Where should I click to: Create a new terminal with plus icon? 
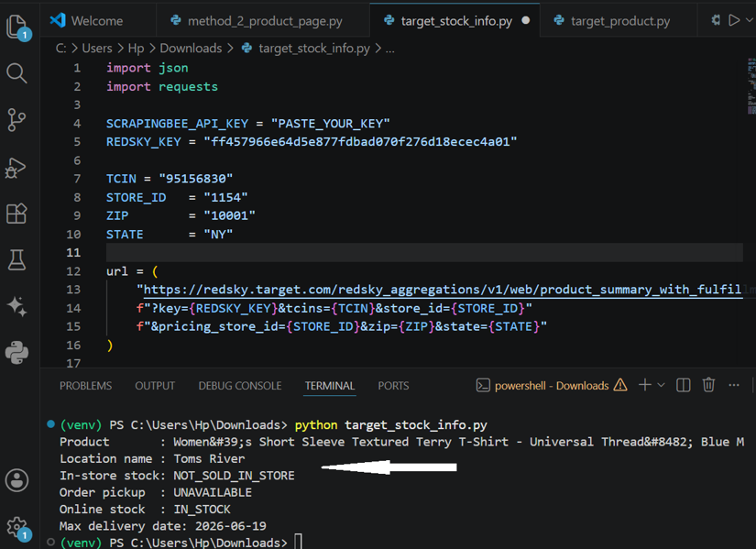pos(644,385)
